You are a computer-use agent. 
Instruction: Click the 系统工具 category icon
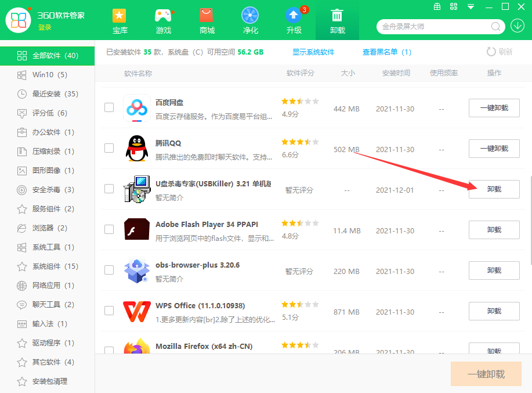[x=21, y=247]
